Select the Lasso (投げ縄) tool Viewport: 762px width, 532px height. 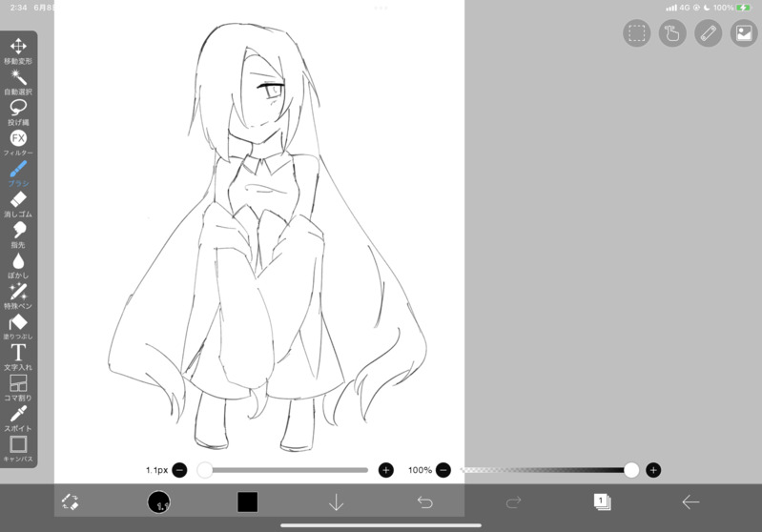(x=18, y=113)
